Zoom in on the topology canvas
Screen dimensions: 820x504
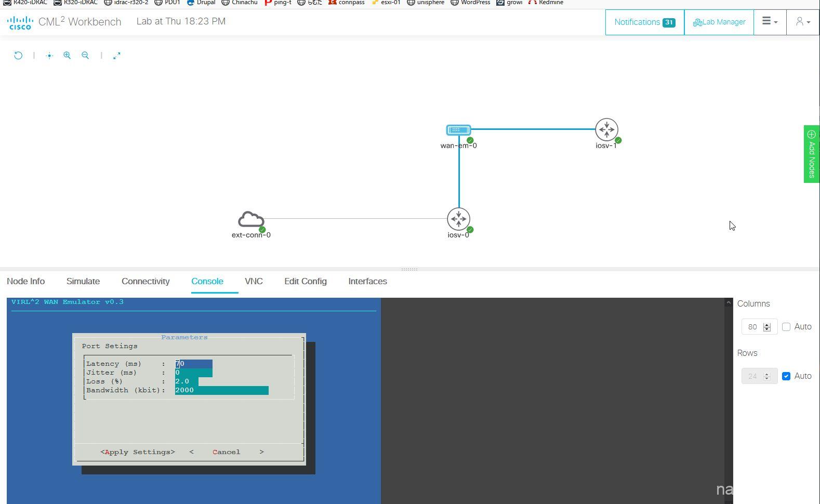coord(67,56)
